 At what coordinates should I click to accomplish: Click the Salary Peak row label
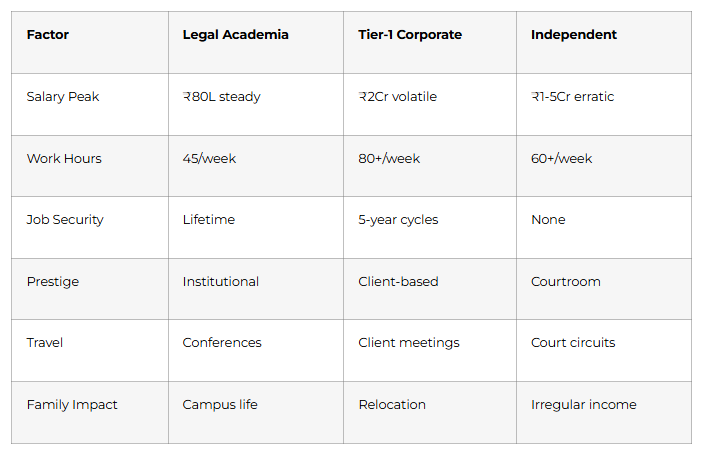pyautogui.click(x=63, y=97)
